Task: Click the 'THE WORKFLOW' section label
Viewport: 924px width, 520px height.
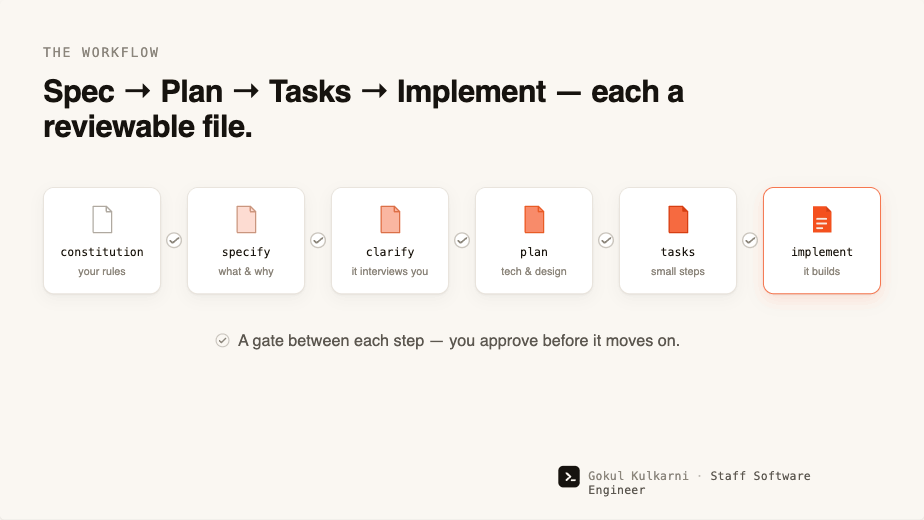Action: pos(101,52)
